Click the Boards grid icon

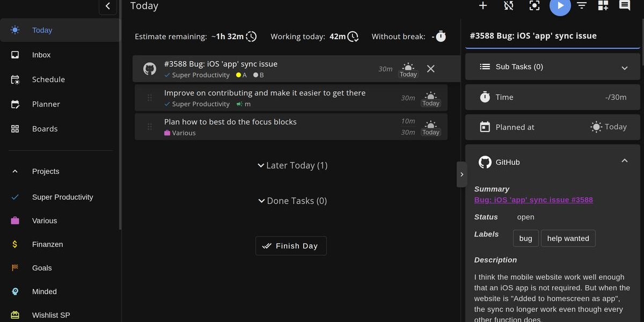(x=15, y=129)
